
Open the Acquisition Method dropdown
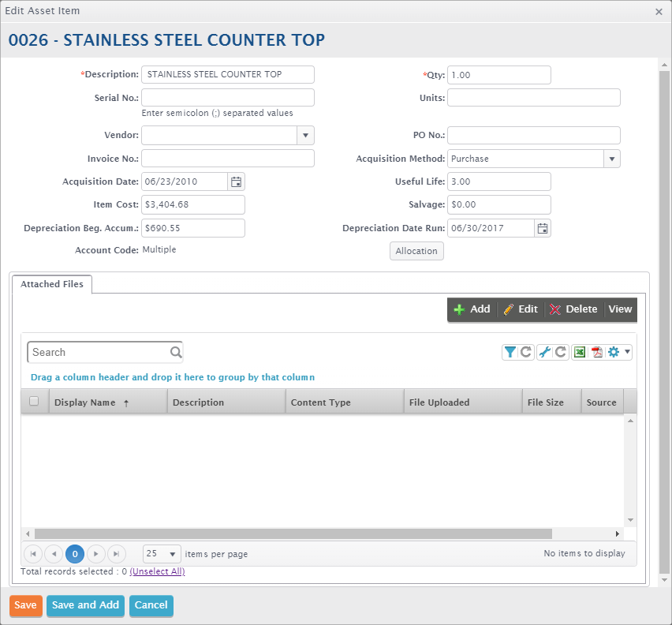click(x=611, y=159)
